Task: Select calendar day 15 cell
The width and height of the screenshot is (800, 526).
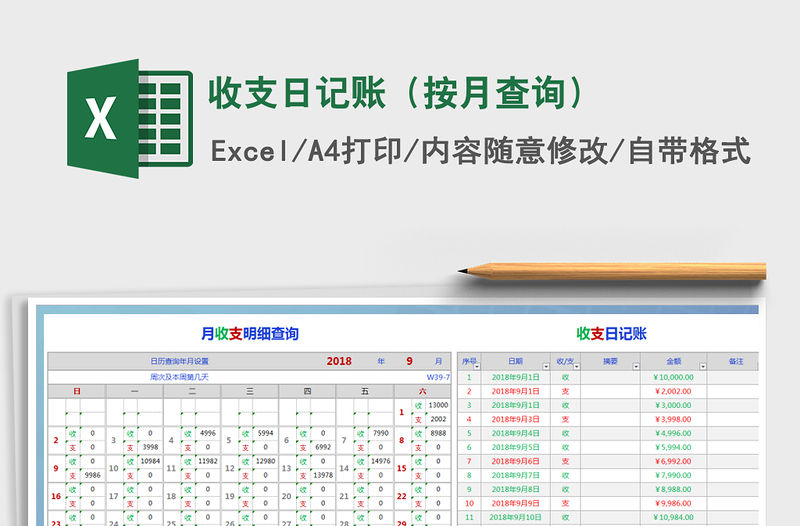Action: [x=402, y=468]
